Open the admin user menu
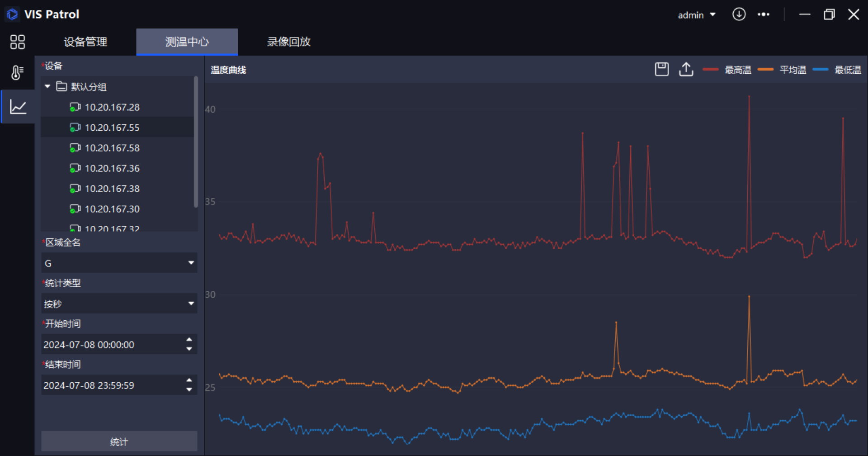This screenshot has height=456, width=868. pos(696,15)
